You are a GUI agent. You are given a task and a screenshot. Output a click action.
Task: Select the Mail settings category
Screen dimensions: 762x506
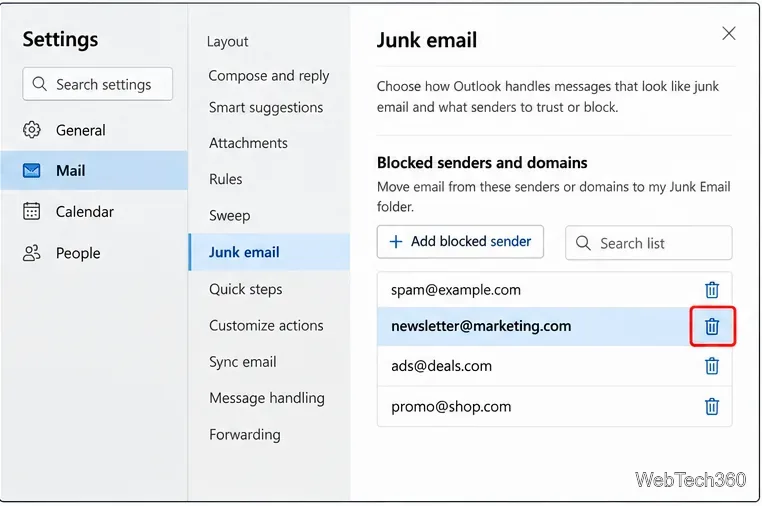(x=94, y=171)
